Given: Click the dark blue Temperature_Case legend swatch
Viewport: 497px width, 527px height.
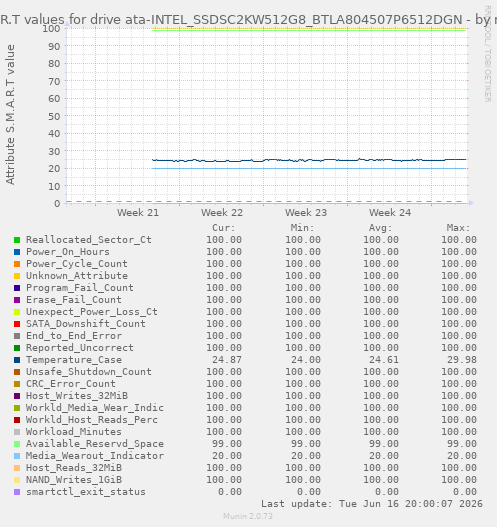Looking at the screenshot, I should point(17,360).
